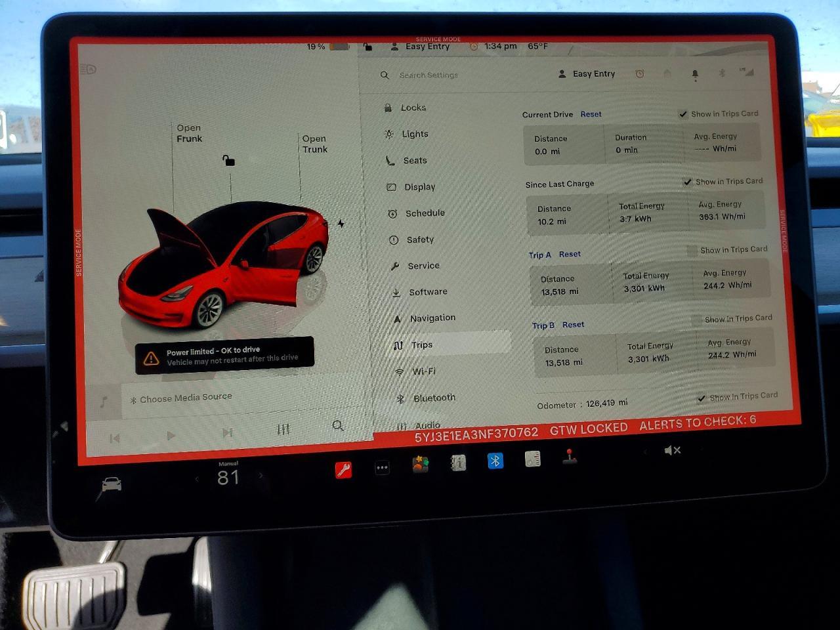This screenshot has height=630, width=840.
Task: Open the Toybox app icon
Action: point(421,465)
